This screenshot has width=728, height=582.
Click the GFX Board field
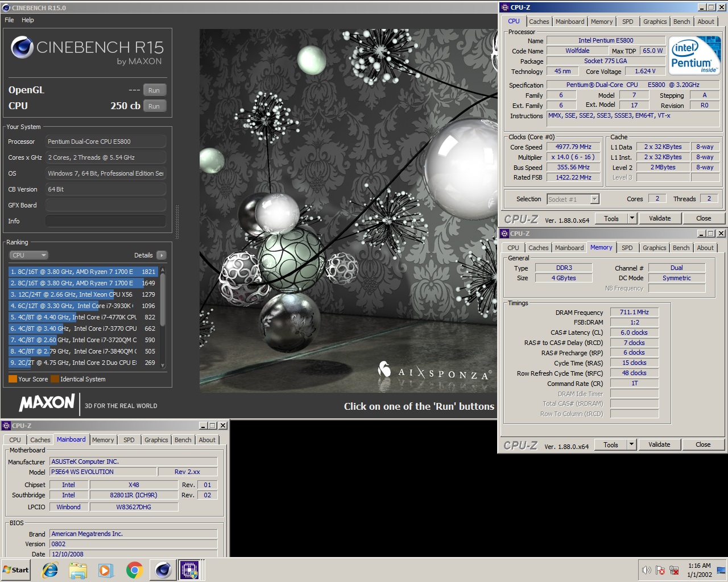tap(106, 205)
